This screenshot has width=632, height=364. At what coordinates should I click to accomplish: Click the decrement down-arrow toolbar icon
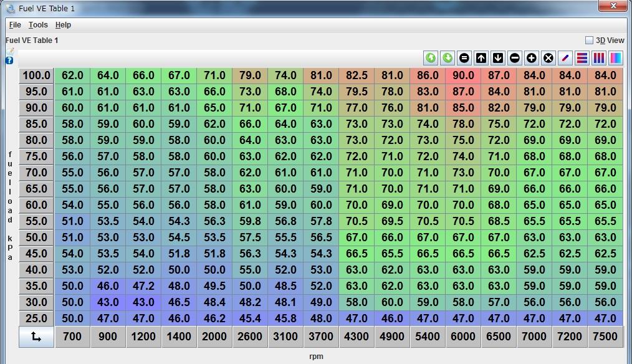pyautogui.click(x=498, y=58)
